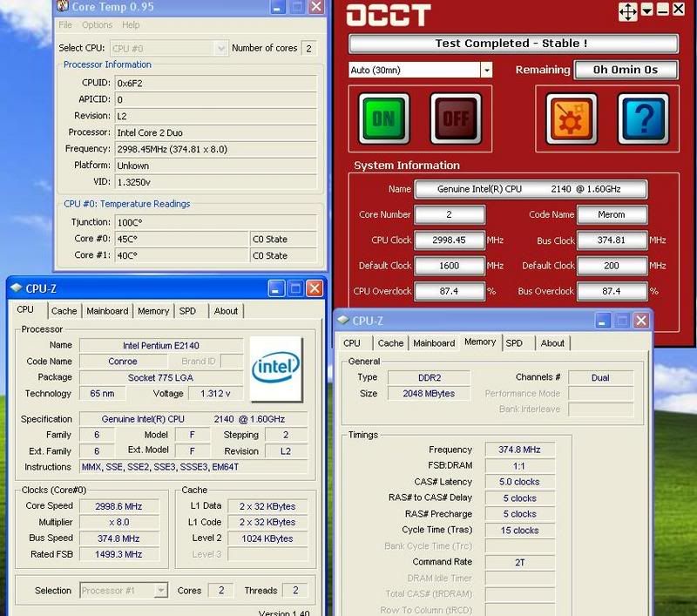Click the Number of cores field
This screenshot has height=616, width=697.
[308, 48]
